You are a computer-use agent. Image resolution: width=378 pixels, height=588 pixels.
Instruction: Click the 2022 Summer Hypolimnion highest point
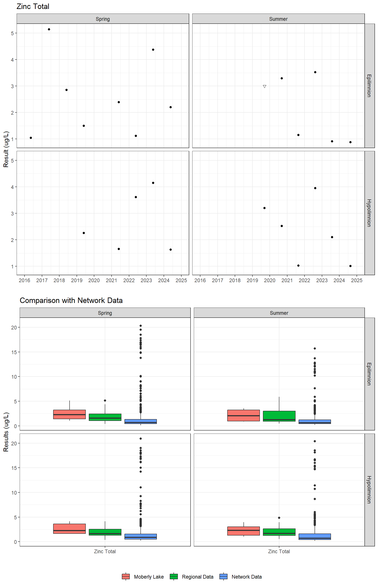point(315,188)
